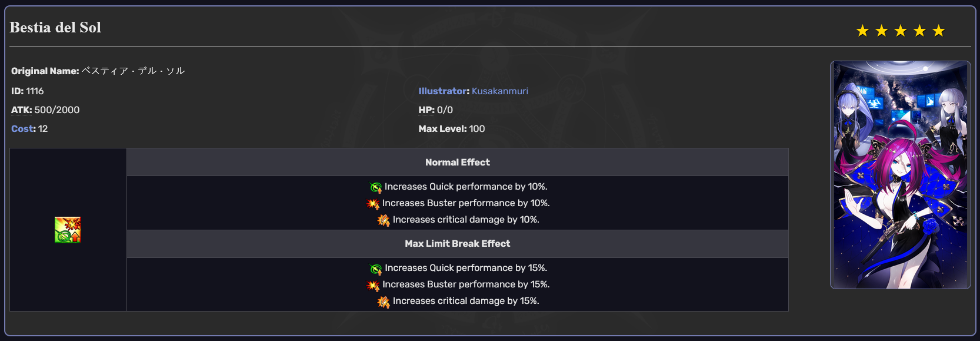Viewport: 980px width, 341px height.
Task: Click the Normal Effect header row
Action: 458,162
